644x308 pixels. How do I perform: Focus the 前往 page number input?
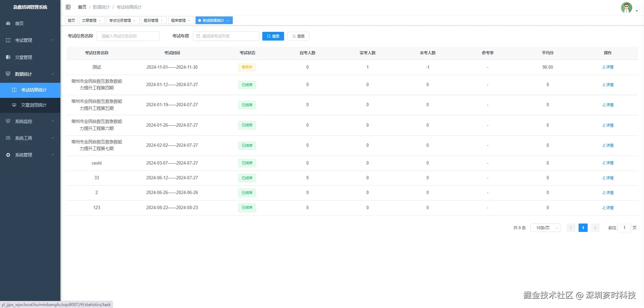[x=624, y=228]
